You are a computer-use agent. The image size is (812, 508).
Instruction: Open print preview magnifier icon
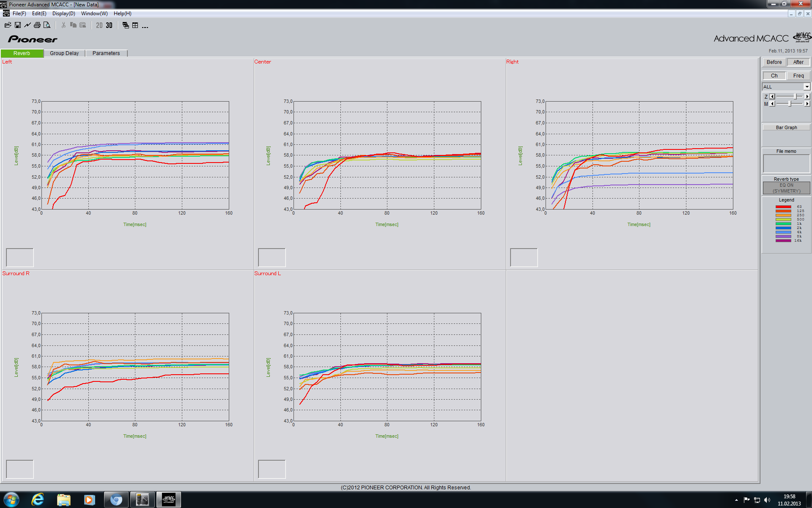pyautogui.click(x=47, y=25)
